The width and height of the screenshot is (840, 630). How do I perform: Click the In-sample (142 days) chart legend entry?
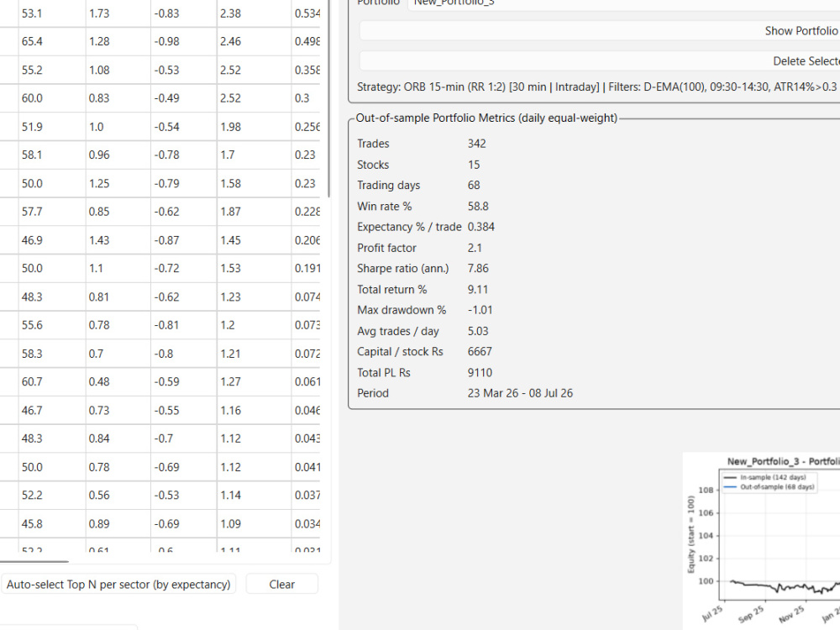(x=765, y=477)
